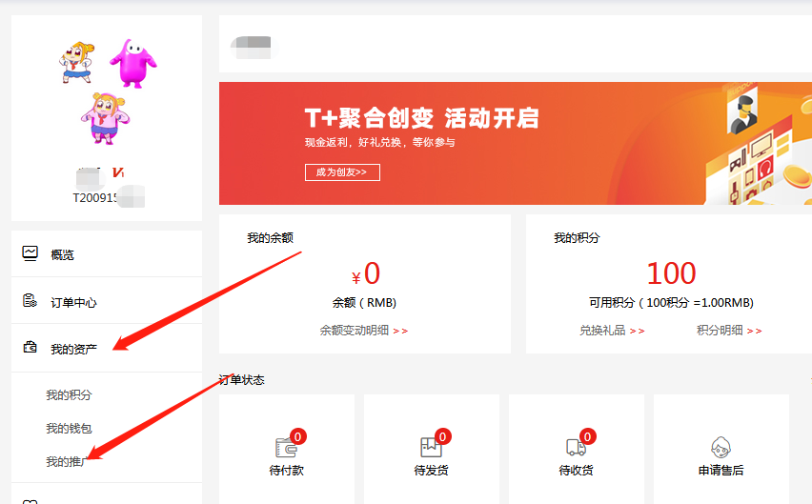This screenshot has height=504, width=812.
Task: Expand 我的资产 in the sidebar
Action: (107, 349)
